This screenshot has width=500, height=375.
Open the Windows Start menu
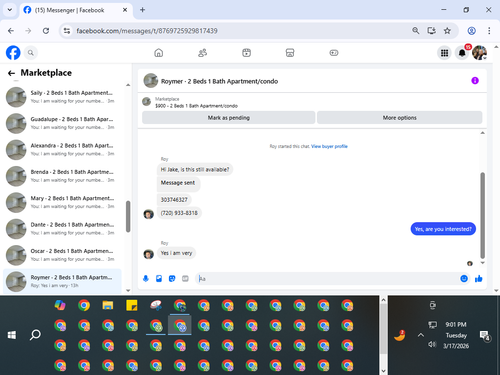coord(12,335)
